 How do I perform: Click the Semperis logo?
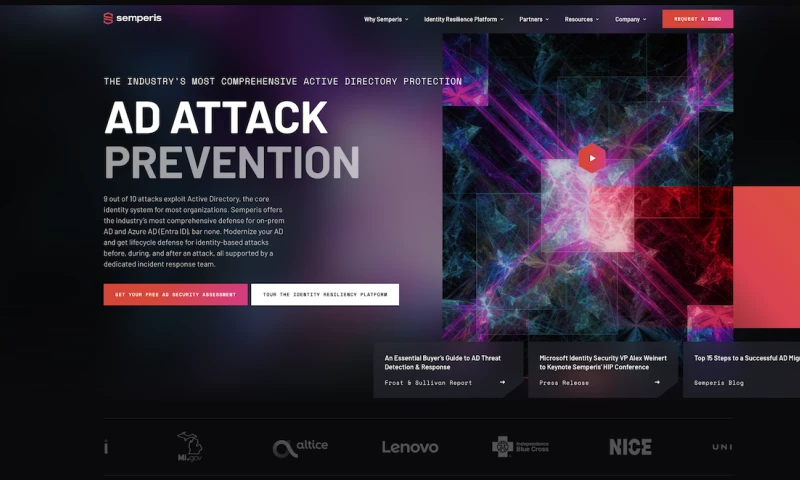click(133, 18)
